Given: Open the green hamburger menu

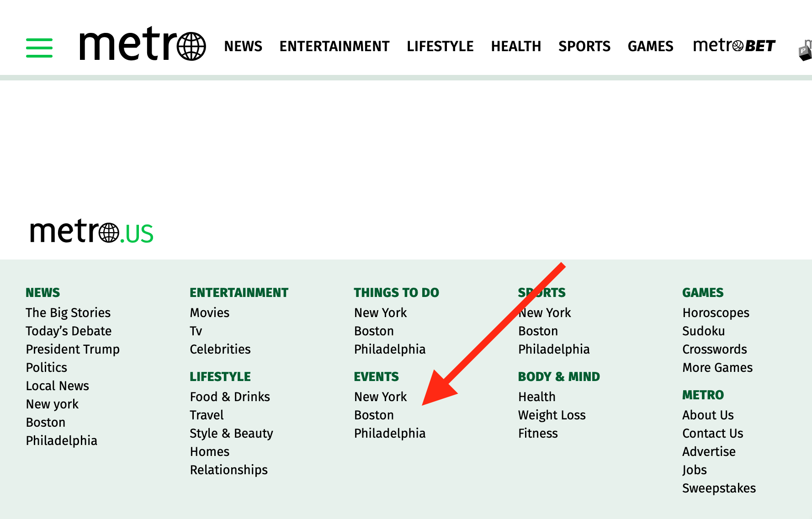Looking at the screenshot, I should pyautogui.click(x=39, y=48).
